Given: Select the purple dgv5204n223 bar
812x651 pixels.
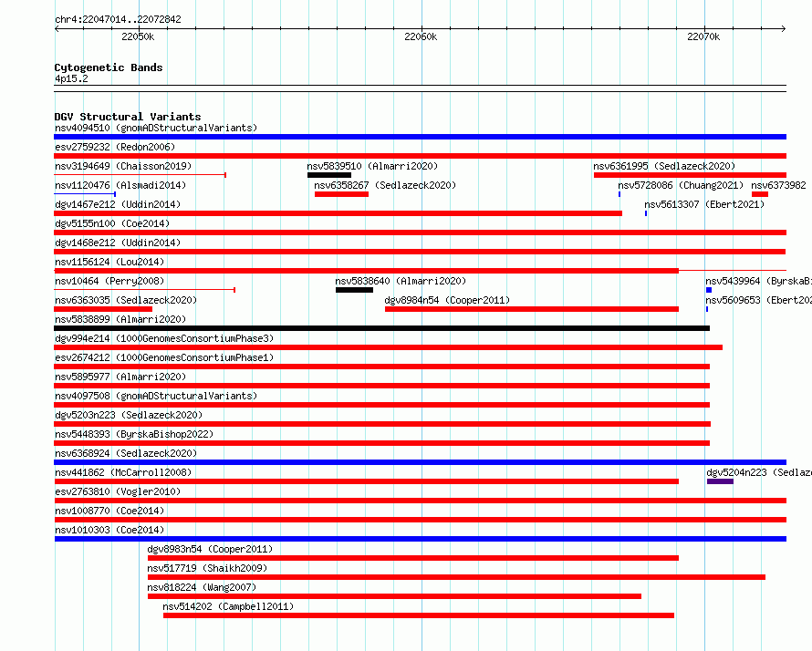Looking at the screenshot, I should (x=721, y=481).
